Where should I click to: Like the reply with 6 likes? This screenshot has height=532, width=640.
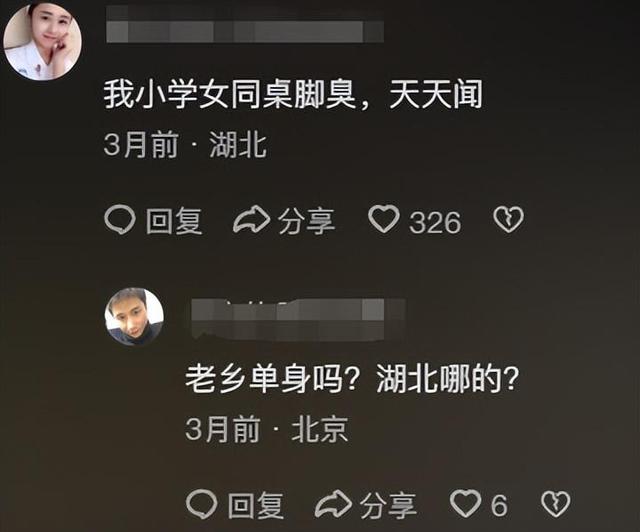[x=465, y=503]
